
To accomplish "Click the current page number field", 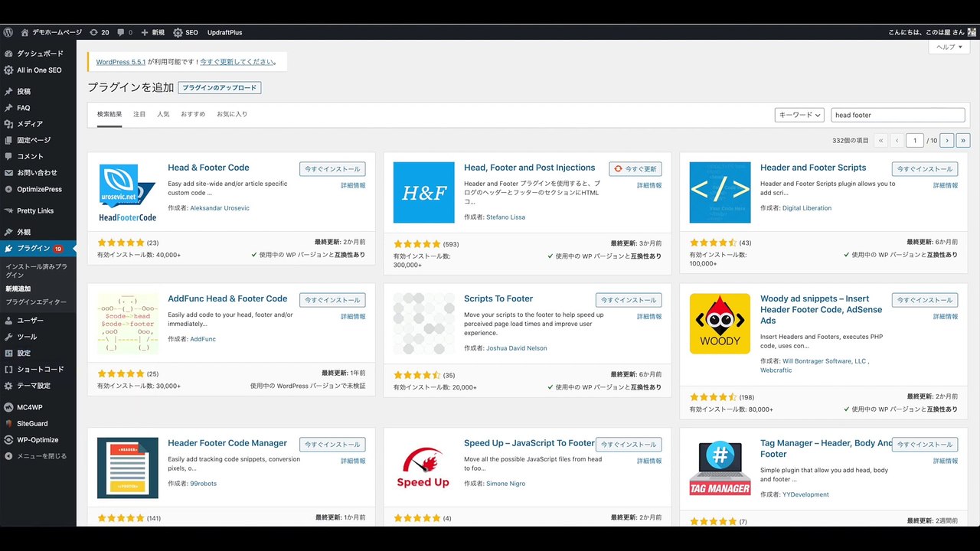I will [x=915, y=140].
